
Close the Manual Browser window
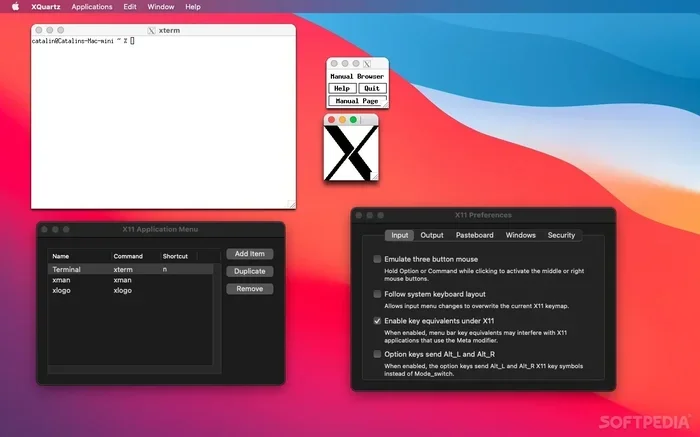tap(334, 63)
